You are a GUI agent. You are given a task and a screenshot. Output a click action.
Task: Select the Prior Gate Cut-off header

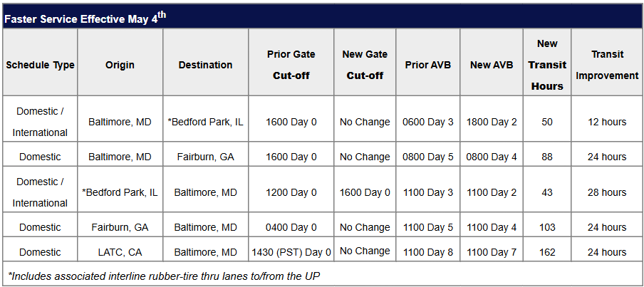click(x=291, y=65)
